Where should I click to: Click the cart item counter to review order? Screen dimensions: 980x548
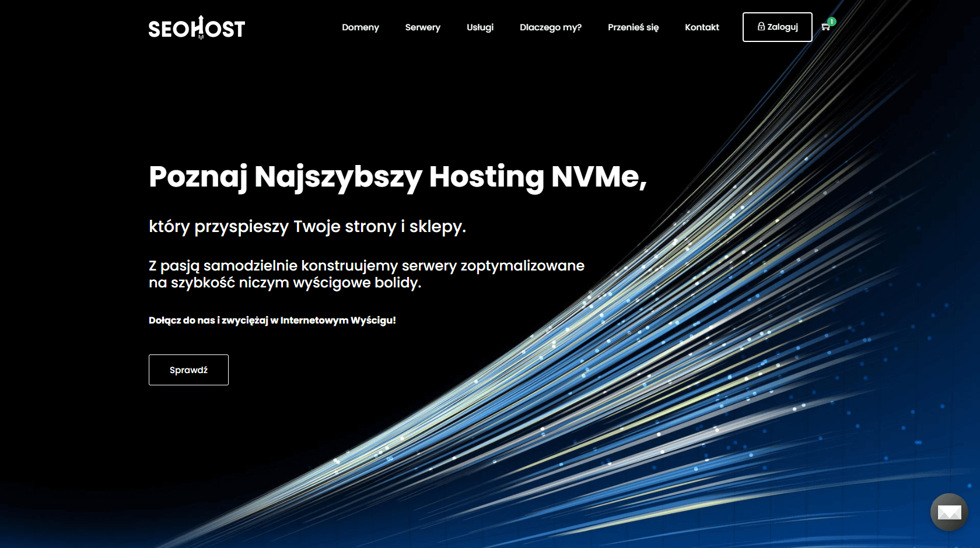pyautogui.click(x=832, y=22)
